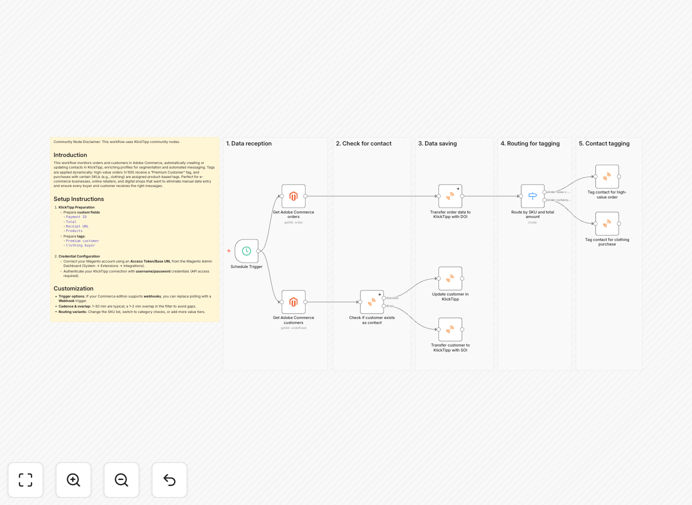Click the 'Routing variants' bullet under Customization
692x505 pixels.
point(132,312)
